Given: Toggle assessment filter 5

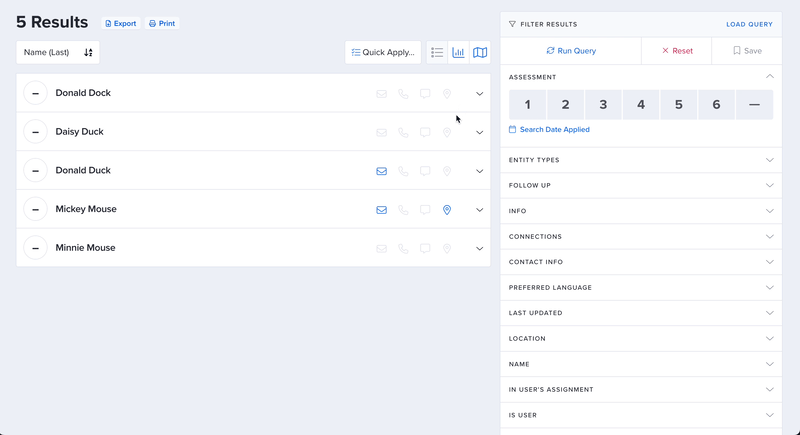Looking at the screenshot, I should 679,105.
